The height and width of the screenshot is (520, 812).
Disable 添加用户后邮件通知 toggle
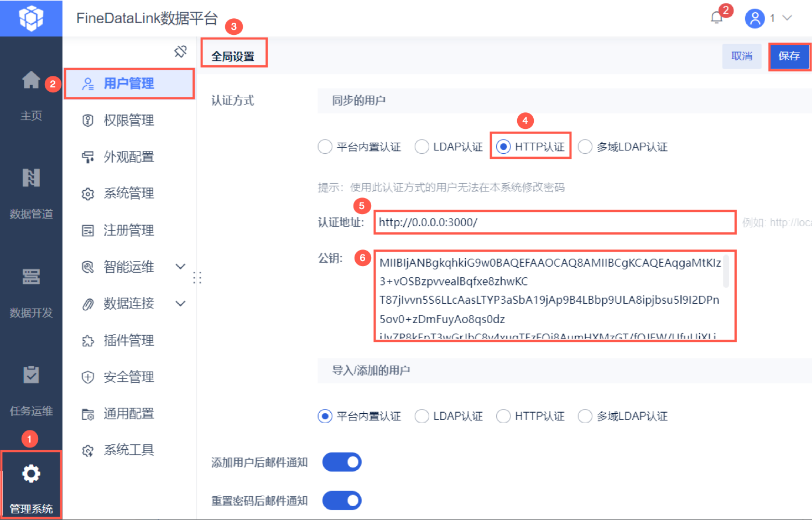(x=342, y=462)
